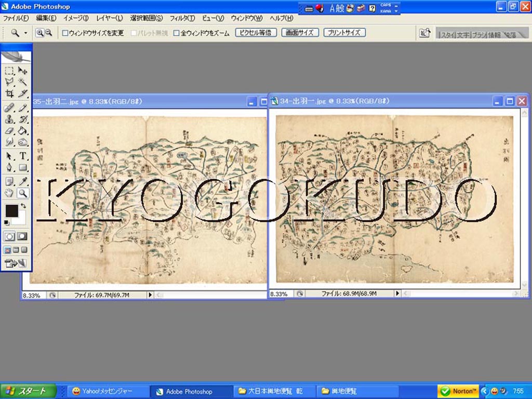Open the file browser toggle icon
Viewport: 532px width, 399px height.
pos(424,33)
